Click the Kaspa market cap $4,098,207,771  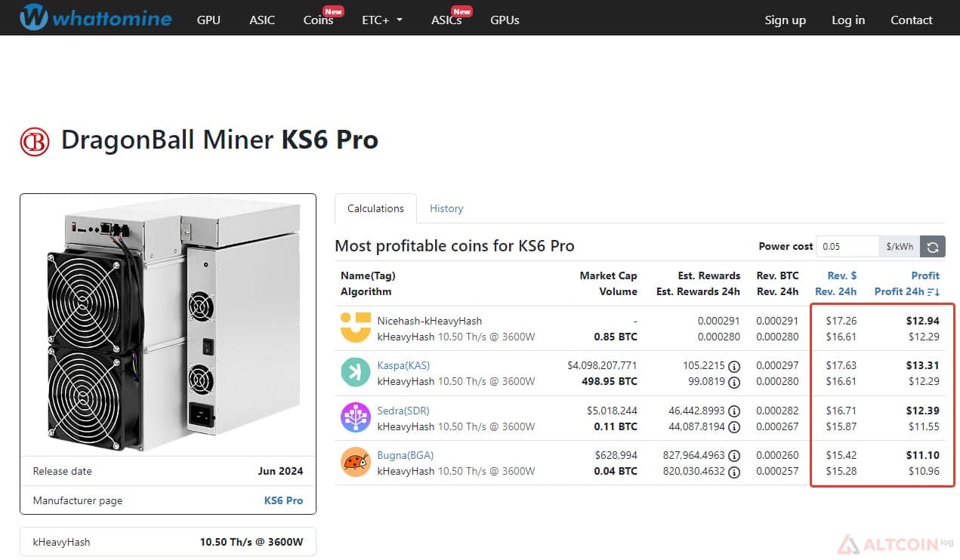[x=602, y=365]
